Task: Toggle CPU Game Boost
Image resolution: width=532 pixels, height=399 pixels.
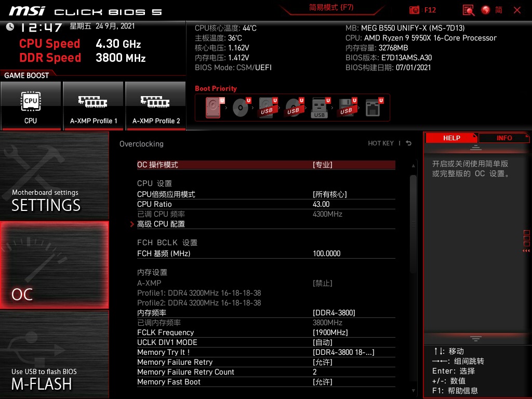Action: pos(31,106)
